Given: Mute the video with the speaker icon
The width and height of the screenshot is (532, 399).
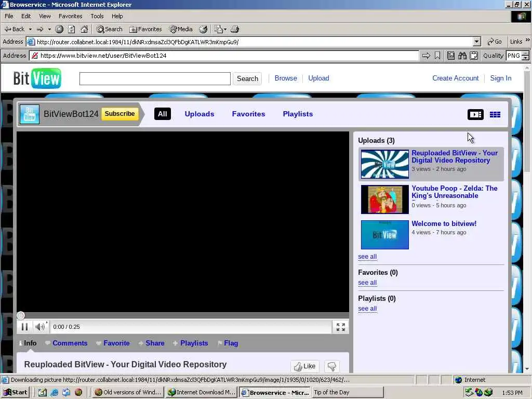Looking at the screenshot, I should [40, 327].
